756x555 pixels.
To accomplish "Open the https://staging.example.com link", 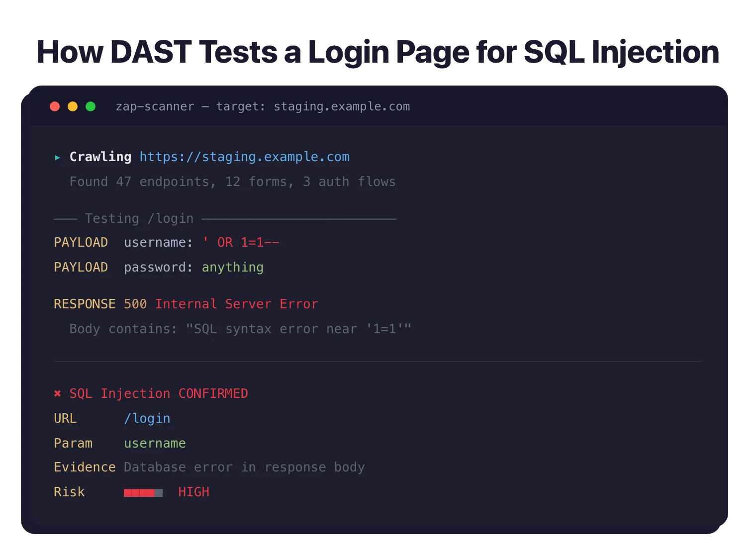I will tap(245, 157).
